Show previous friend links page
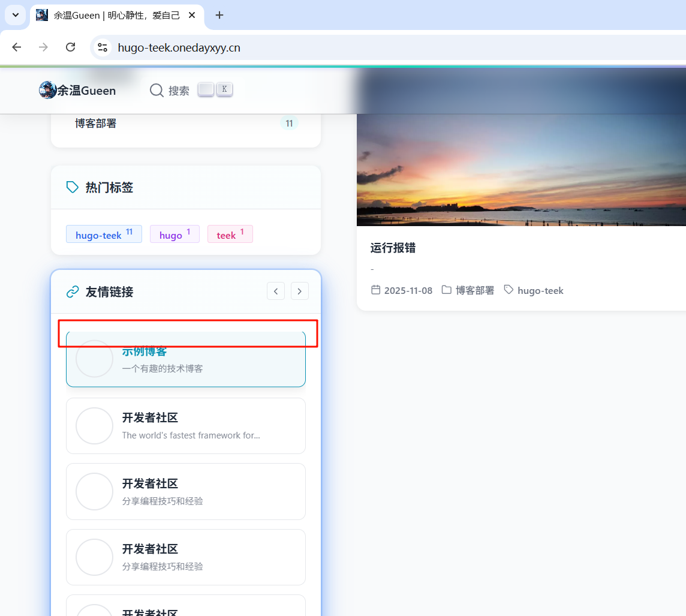The height and width of the screenshot is (616, 686). click(276, 292)
